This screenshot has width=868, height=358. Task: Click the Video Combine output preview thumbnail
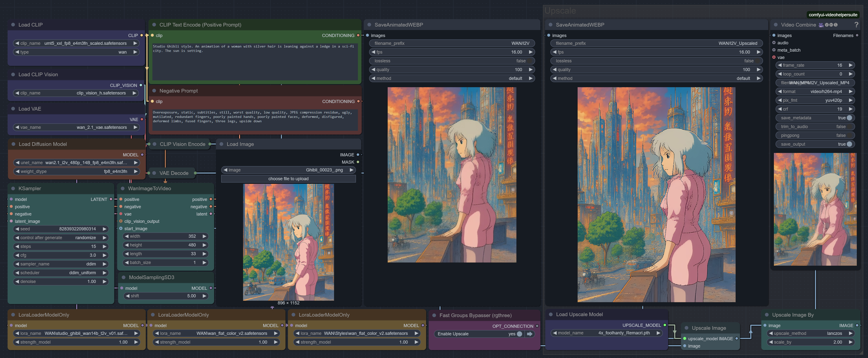coord(815,209)
